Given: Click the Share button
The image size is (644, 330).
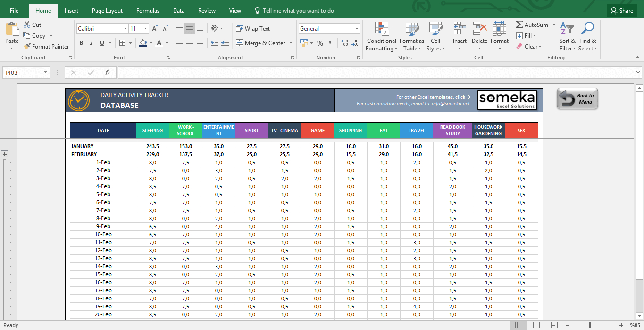Looking at the screenshot, I should 621,11.
